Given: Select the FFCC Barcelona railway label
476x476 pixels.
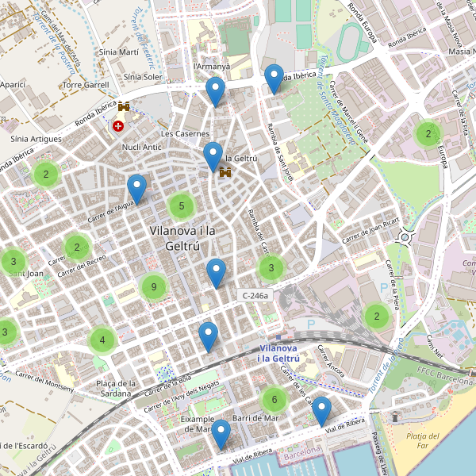Looking at the screenshot, I should (x=444, y=376).
